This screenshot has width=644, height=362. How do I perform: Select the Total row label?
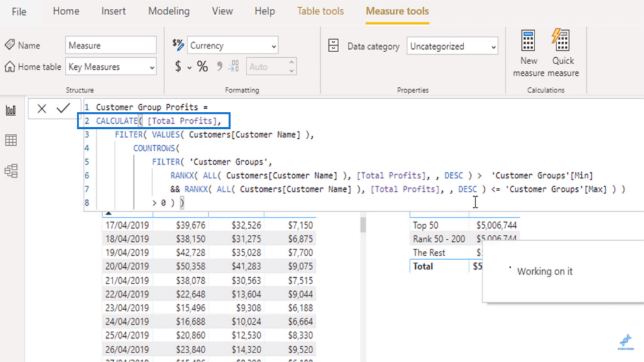423,266
